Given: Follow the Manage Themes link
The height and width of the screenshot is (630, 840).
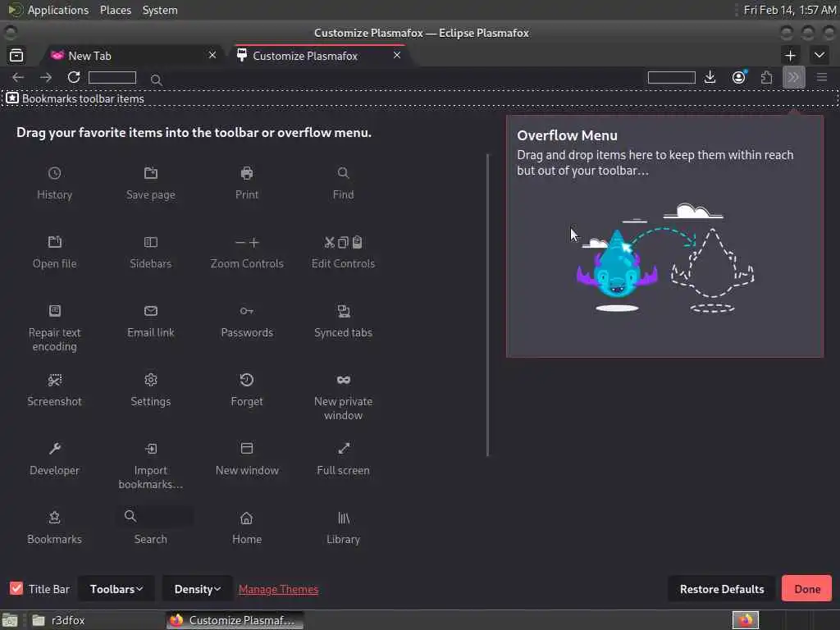Looking at the screenshot, I should pos(278,589).
